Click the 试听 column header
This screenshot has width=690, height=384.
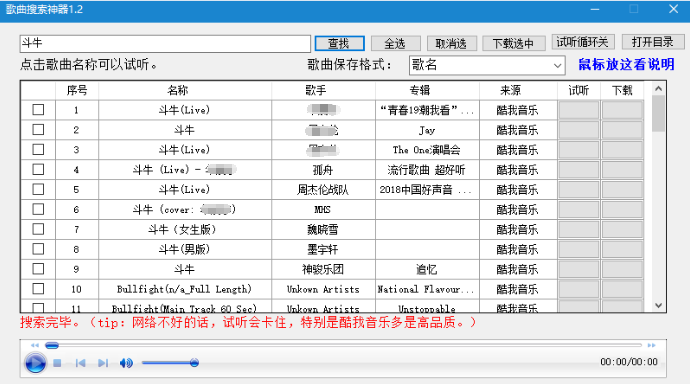point(579,91)
